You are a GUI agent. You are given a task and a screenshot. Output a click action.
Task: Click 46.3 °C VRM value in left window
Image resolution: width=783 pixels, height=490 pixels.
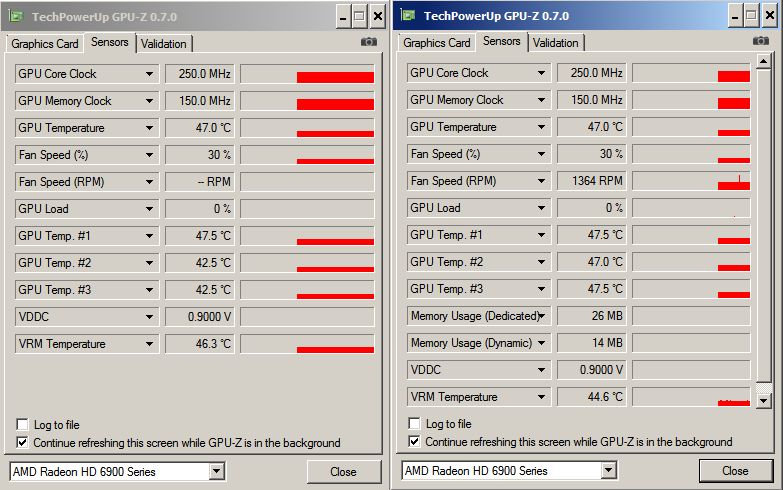tap(199, 344)
